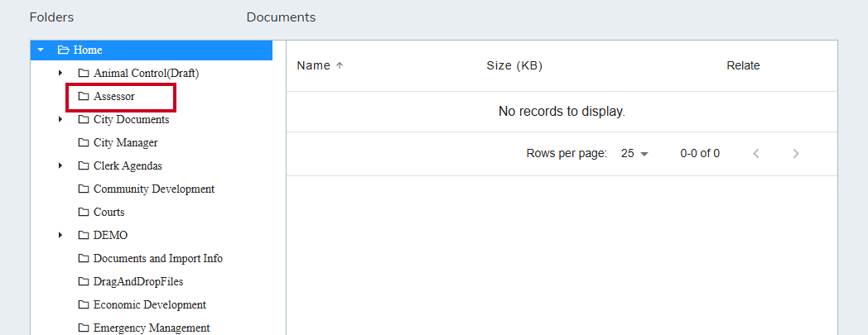Image resolution: width=868 pixels, height=335 pixels.
Task: Click the Documents heading
Action: point(282,17)
